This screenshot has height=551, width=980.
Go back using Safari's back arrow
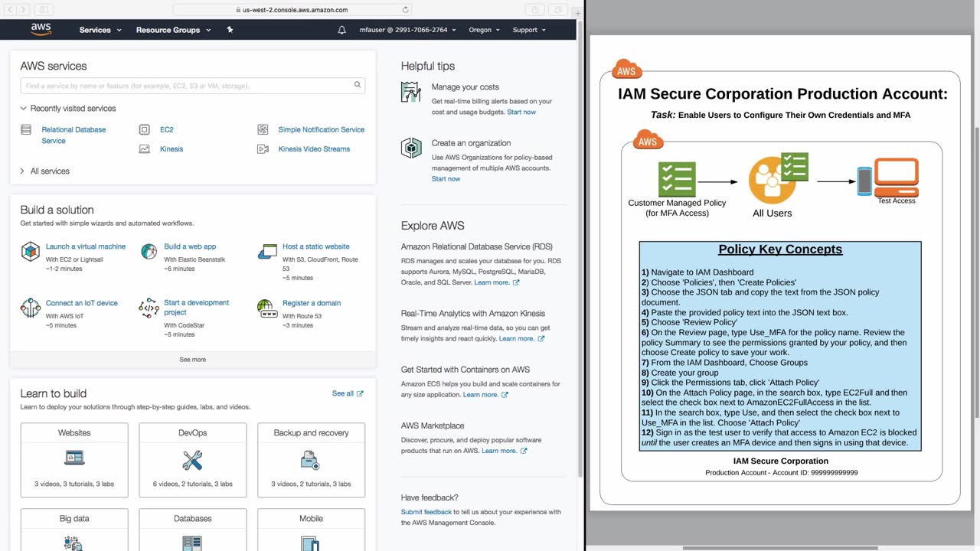pyautogui.click(x=9, y=10)
